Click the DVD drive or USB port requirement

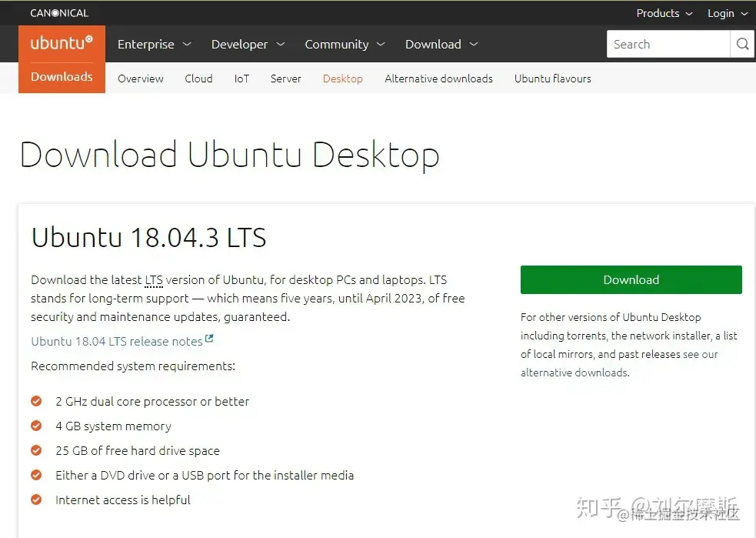click(205, 476)
